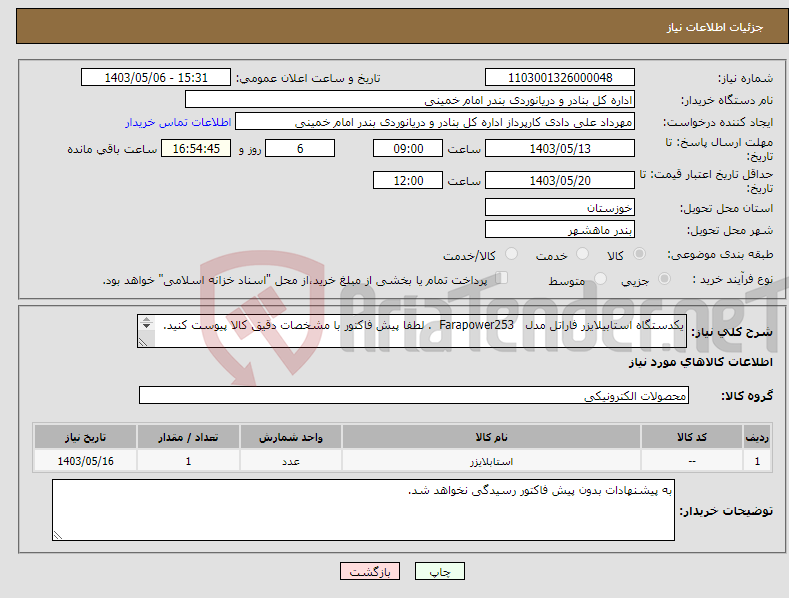789x598 pixels.
Task: Click the request creator name field
Action: (x=435, y=122)
